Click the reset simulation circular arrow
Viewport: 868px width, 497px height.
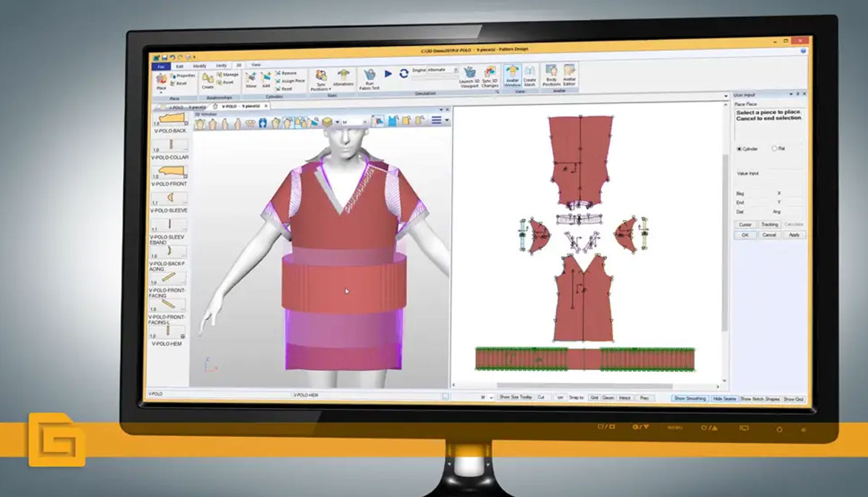404,73
